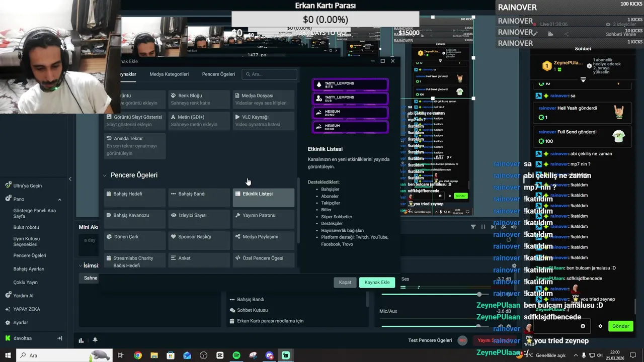Click the Kaynak Ekle button
The width and height of the screenshot is (644, 362).
click(377, 282)
